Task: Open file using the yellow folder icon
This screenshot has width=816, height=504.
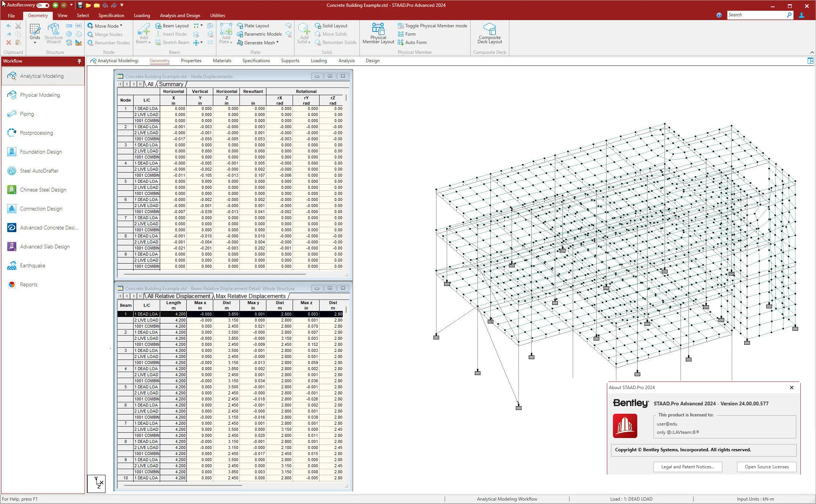Action: [88, 5]
